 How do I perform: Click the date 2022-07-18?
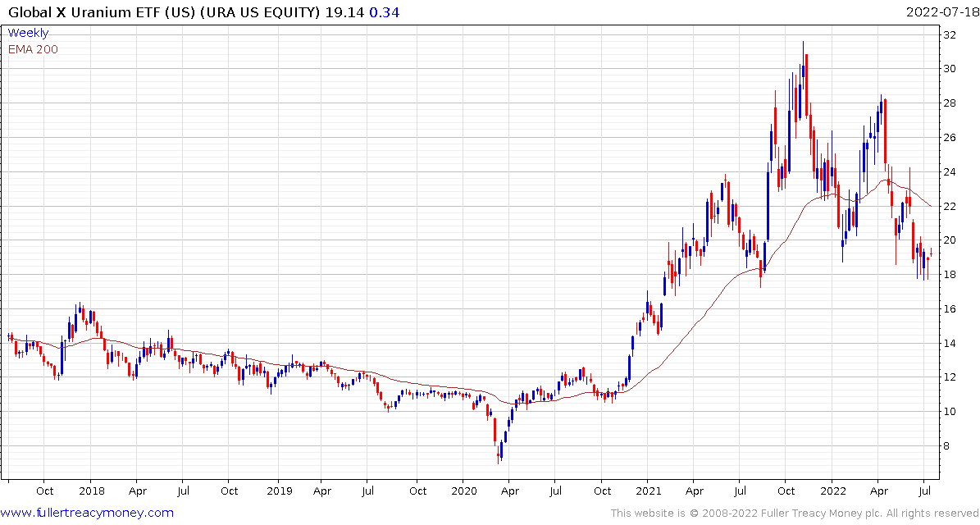pos(941,12)
